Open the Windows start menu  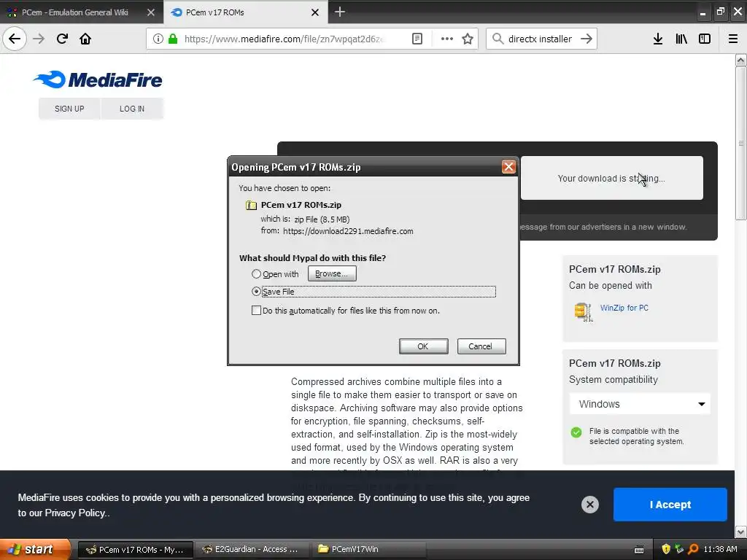35,549
